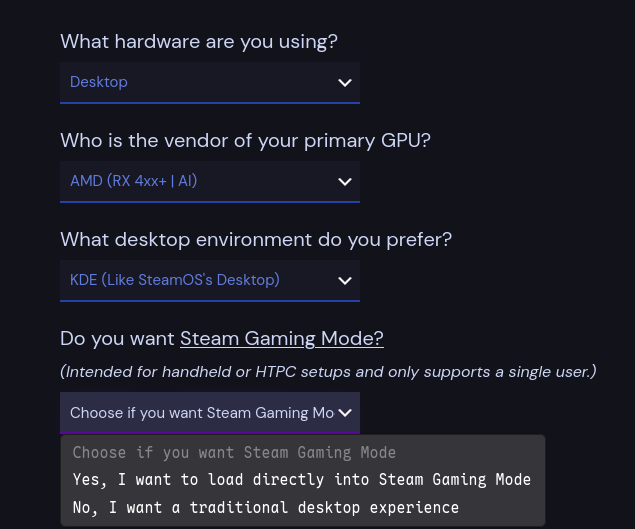Click the italic 'Intended for handheld or HTPC setups' note

328,372
